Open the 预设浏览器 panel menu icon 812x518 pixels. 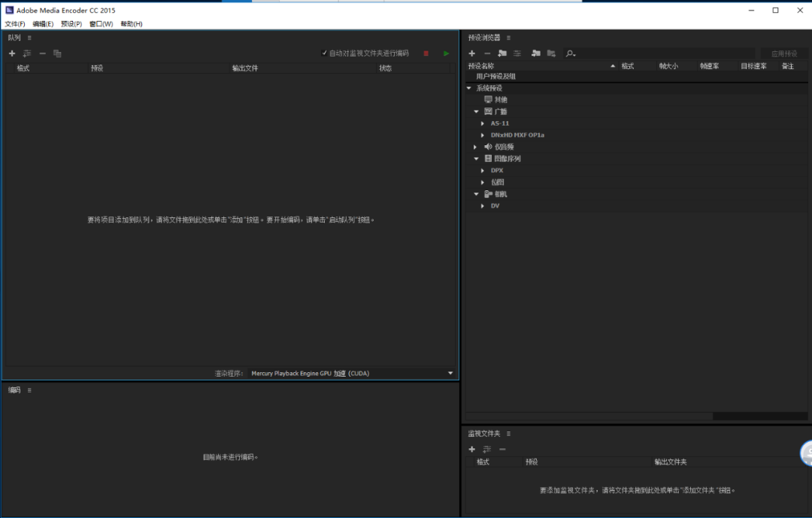click(508, 38)
